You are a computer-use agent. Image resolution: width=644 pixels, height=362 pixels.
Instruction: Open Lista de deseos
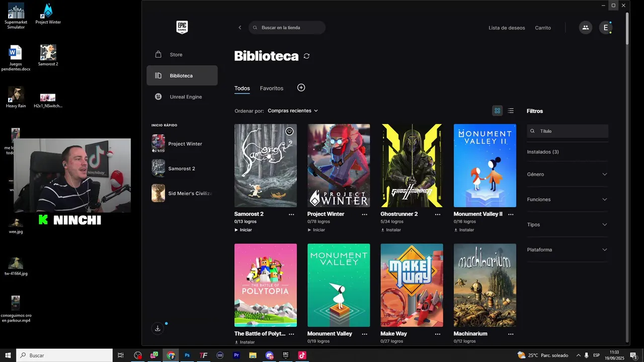coord(507,28)
